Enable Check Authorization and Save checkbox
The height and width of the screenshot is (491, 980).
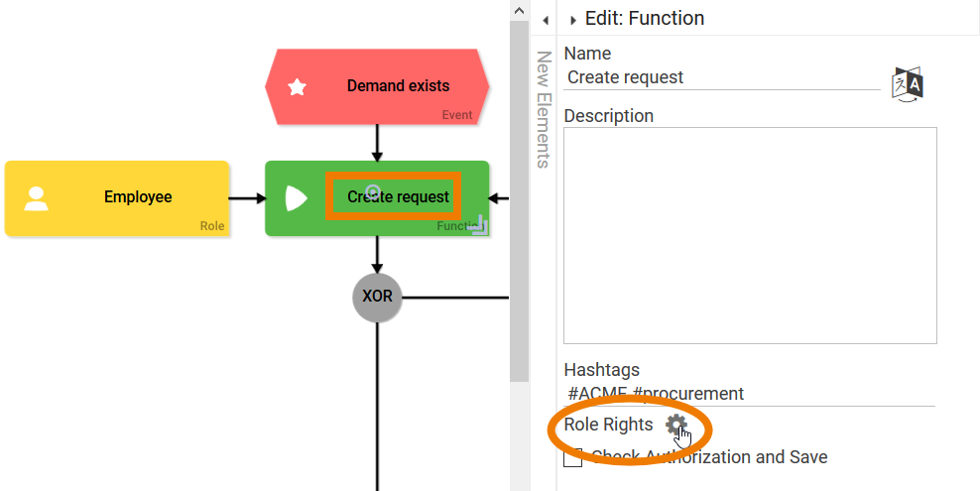click(572, 457)
